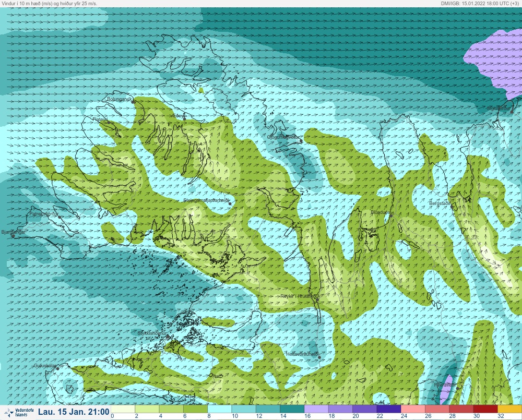The height and width of the screenshot is (420, 522).
Task: Pick the 24–26 m/s pink legend swatch
Action: coord(413,409)
